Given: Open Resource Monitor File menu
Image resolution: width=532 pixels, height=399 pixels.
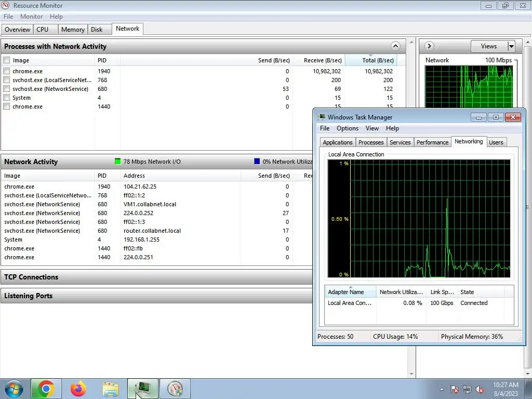Looking at the screenshot, I should (8, 17).
